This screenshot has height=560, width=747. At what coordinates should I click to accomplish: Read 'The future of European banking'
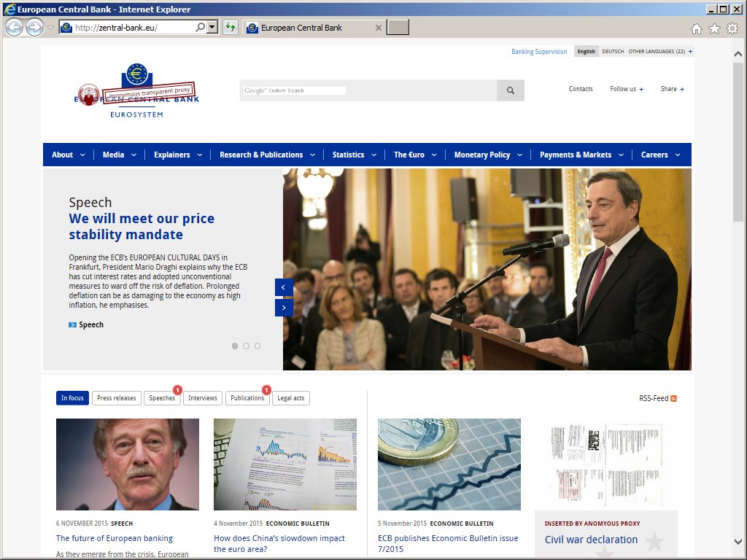coord(115,538)
